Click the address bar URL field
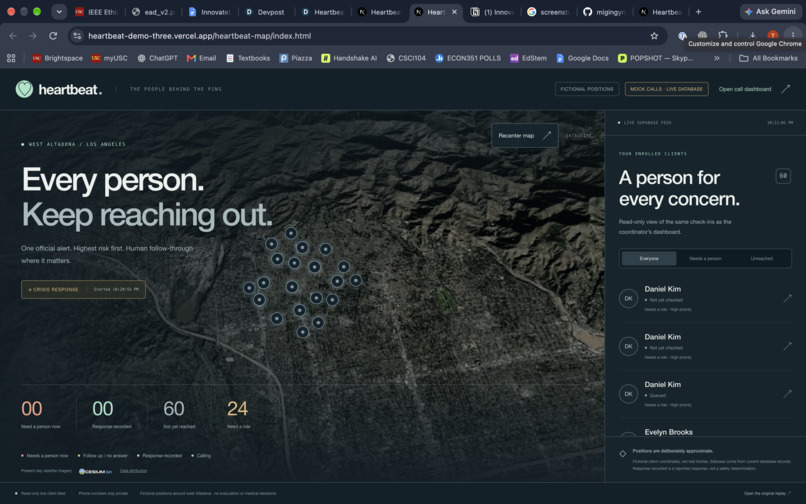 360,35
